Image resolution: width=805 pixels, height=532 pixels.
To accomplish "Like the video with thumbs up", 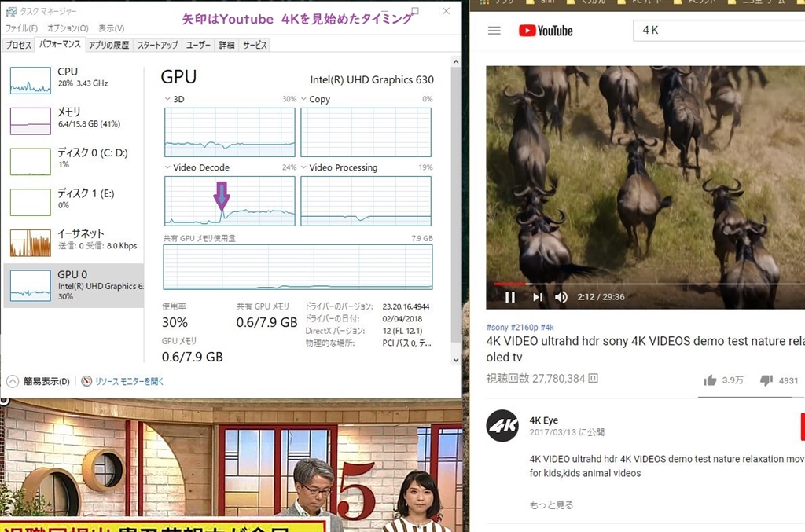I will [x=710, y=380].
